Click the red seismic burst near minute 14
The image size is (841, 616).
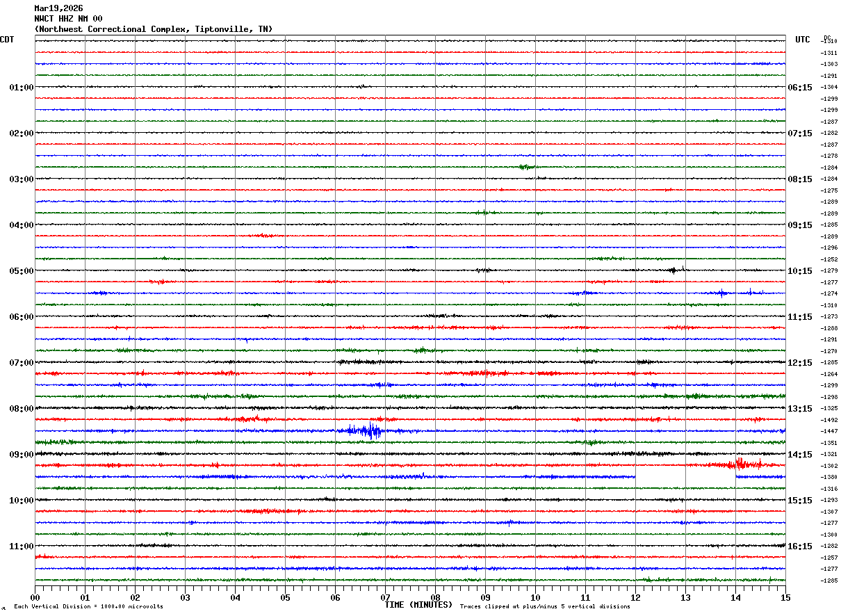[x=741, y=464]
